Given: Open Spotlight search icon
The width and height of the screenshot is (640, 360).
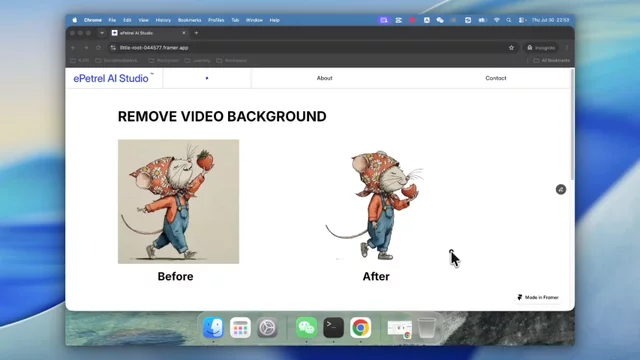Looking at the screenshot, I should coord(509,20).
